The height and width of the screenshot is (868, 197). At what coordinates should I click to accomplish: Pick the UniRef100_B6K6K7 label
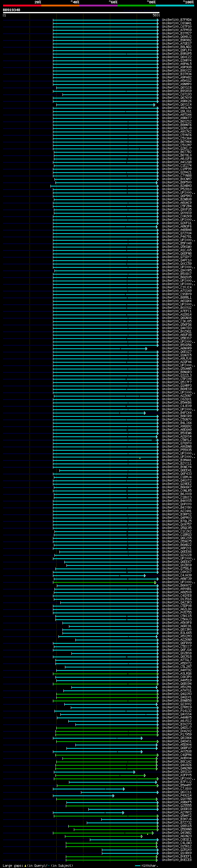(x=177, y=487)
